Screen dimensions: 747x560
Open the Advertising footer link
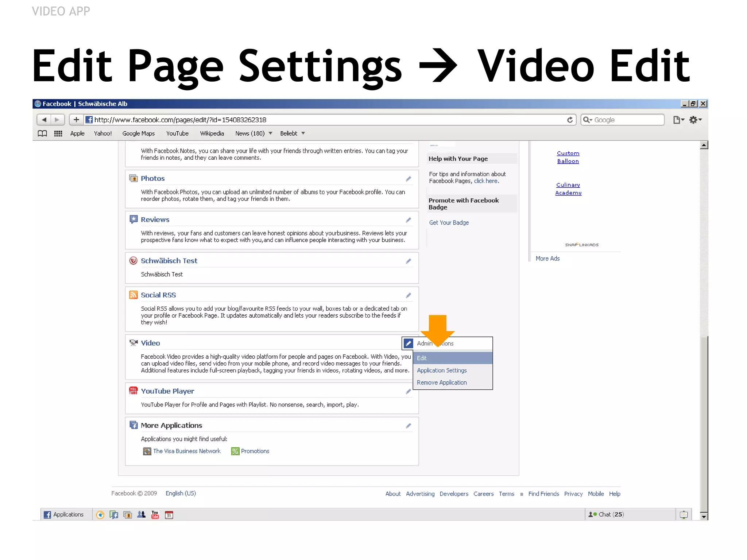pyautogui.click(x=420, y=494)
